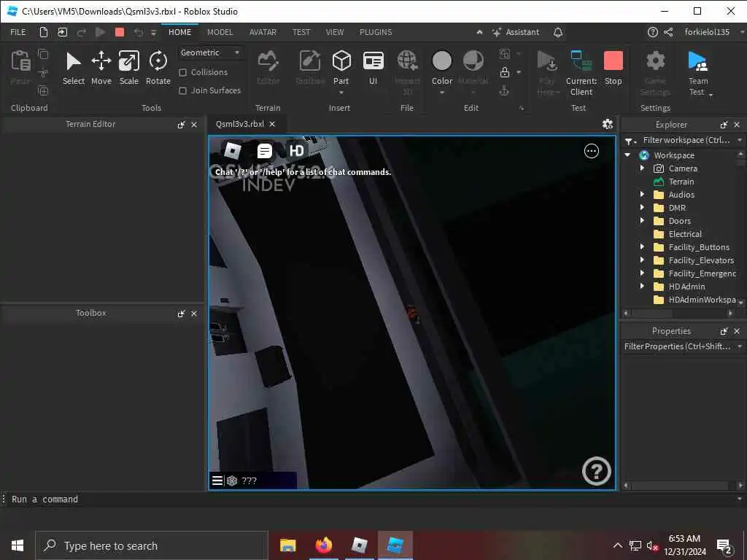Switch to the VIEW tab

(335, 32)
